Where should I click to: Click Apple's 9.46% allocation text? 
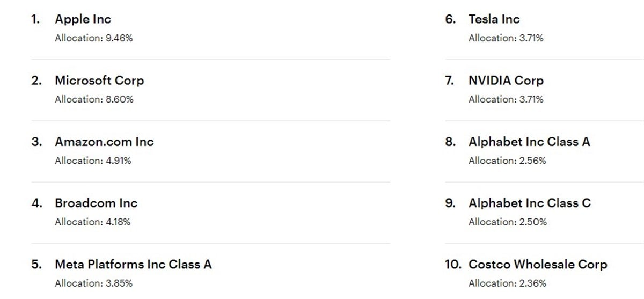[x=93, y=38]
